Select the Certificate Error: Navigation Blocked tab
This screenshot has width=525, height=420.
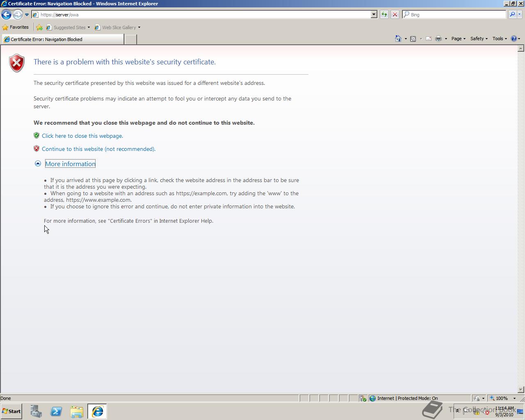coord(62,39)
